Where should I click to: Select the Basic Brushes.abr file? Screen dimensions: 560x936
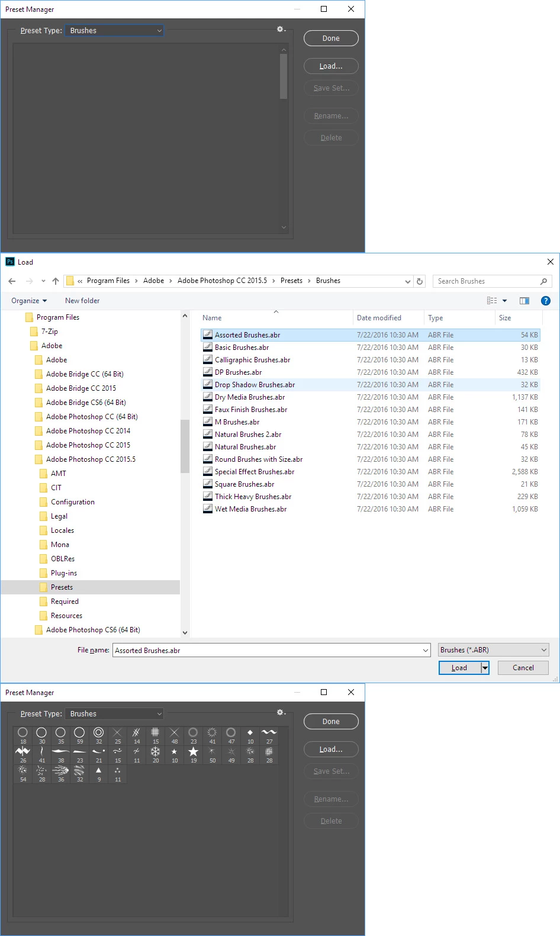click(370, 348)
